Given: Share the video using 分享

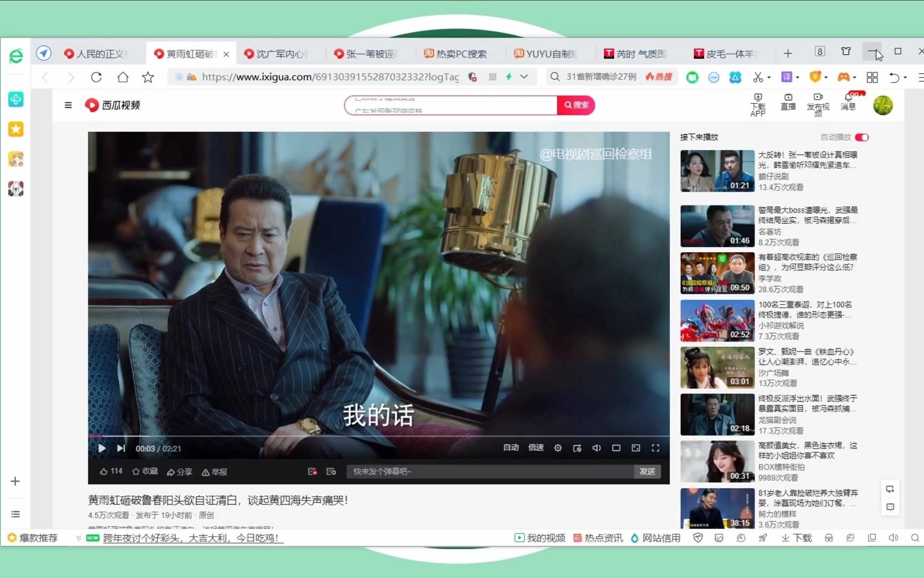Looking at the screenshot, I should coord(179,471).
